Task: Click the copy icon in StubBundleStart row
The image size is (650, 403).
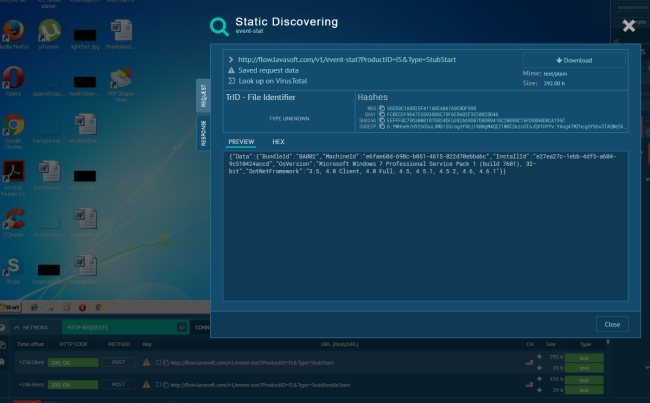Action: (166, 385)
